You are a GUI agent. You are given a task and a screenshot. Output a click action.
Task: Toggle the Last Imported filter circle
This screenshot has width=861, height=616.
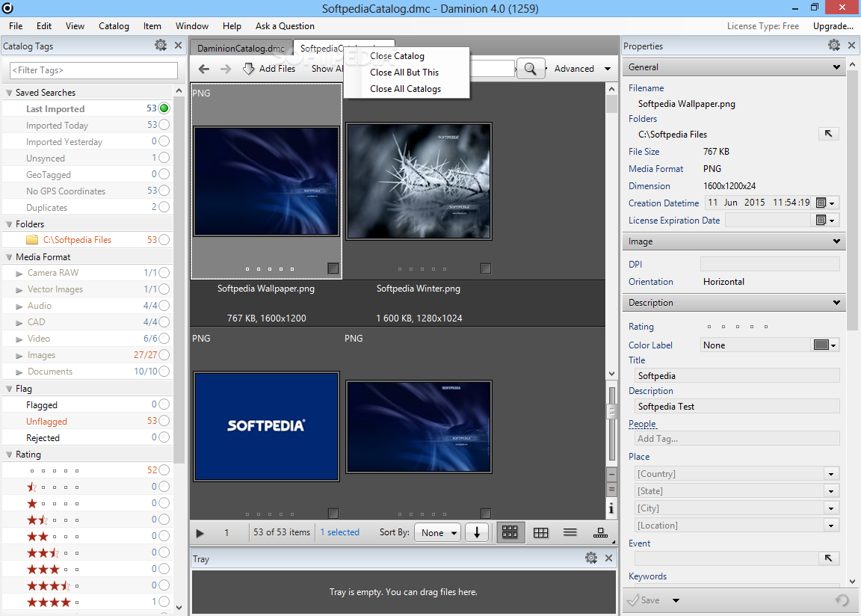164,108
